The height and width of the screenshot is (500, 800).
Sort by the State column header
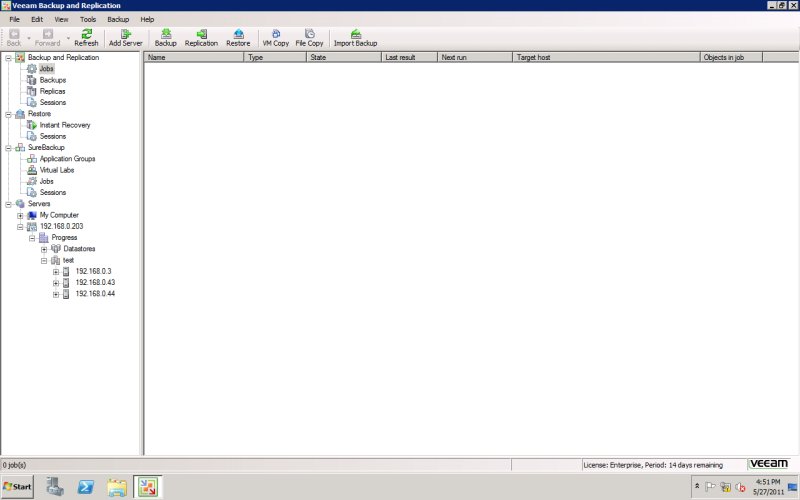344,57
